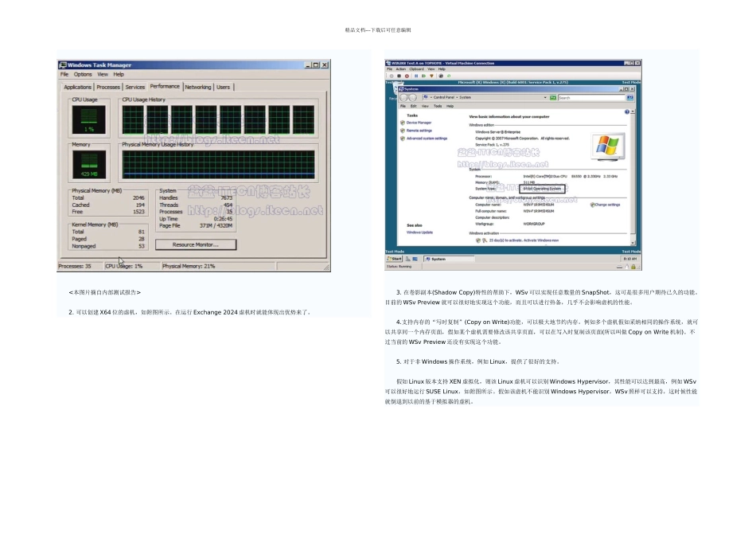Image resolution: width=756 pixels, height=535 pixels.
Task: Click the System taskbar button in VM
Action: (x=449, y=259)
